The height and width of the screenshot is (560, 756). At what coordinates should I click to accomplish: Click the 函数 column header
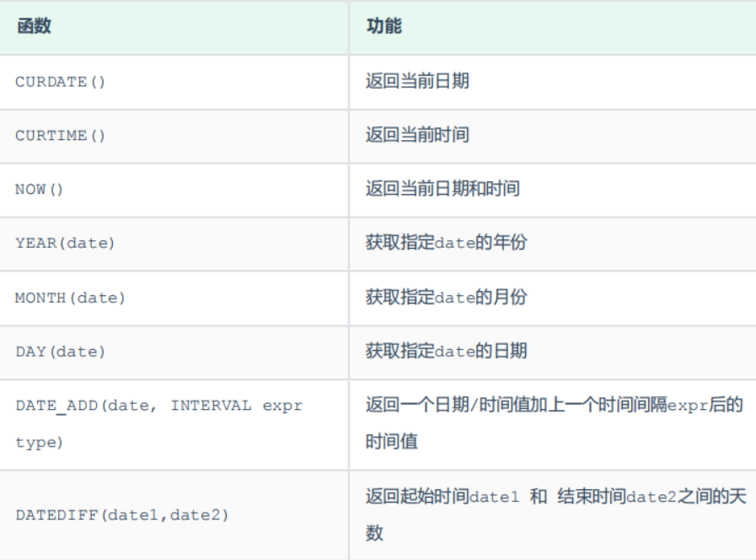(34, 26)
